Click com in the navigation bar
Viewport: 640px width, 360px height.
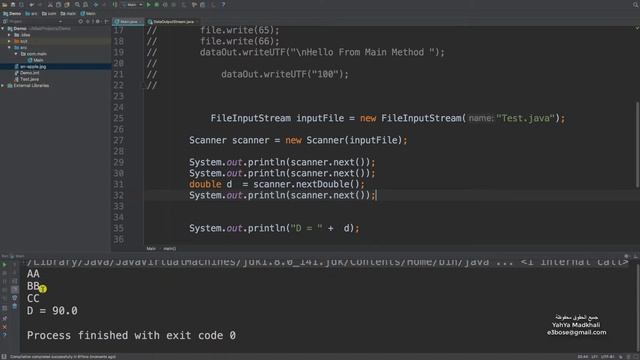(x=49, y=13)
